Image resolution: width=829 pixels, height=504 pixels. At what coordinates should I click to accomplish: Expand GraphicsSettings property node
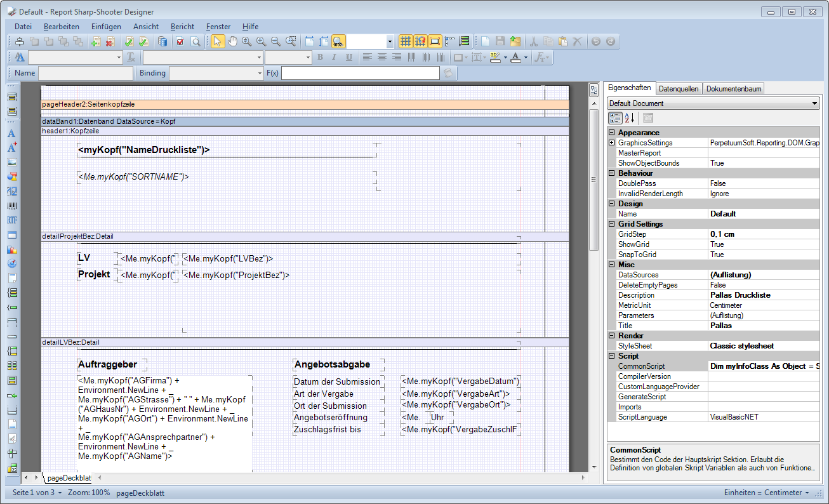point(612,143)
